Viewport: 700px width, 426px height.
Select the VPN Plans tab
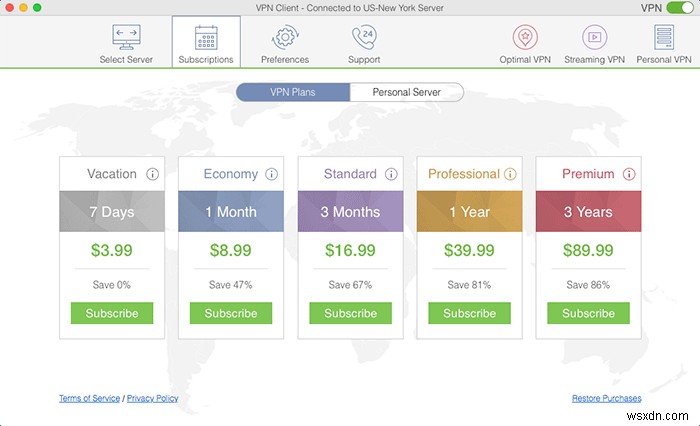293,92
